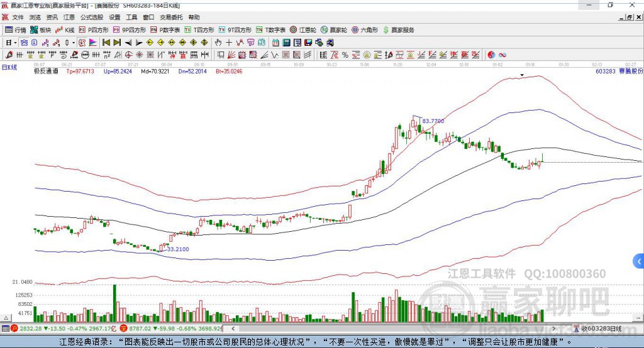This screenshot has width=644, height=348.
Task: Open the 赢家轮 winner wheel
Action: pos(334,30)
